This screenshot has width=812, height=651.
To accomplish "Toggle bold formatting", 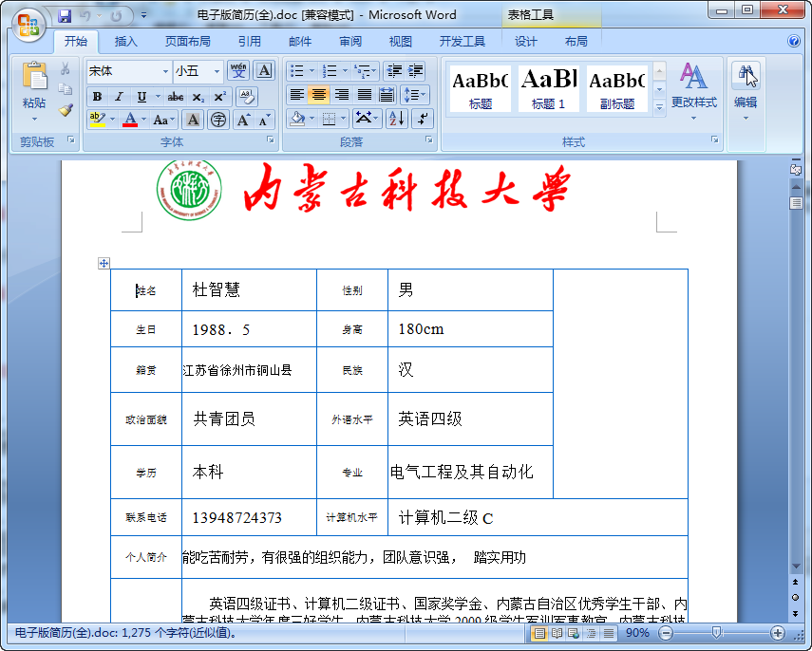I will pos(97,96).
